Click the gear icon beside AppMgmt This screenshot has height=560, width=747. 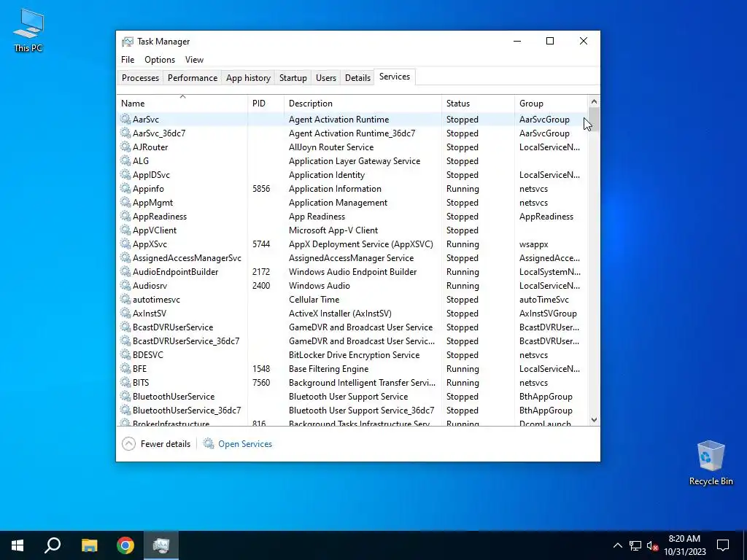pos(125,202)
